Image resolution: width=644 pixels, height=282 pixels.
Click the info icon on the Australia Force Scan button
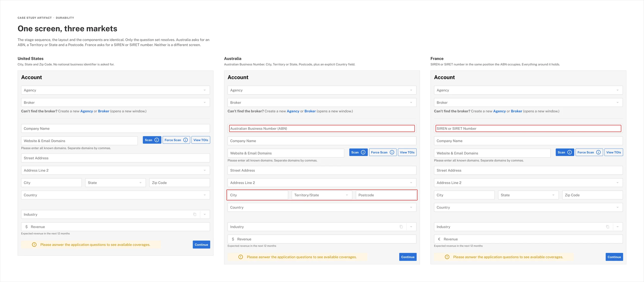pos(392,152)
